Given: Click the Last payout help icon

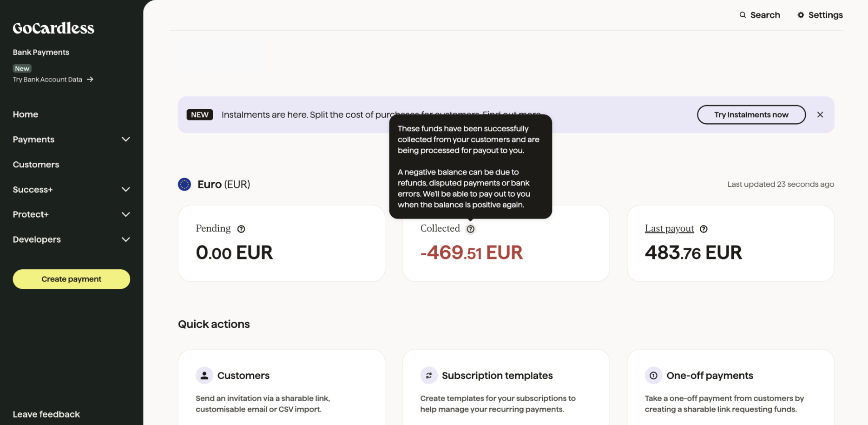Looking at the screenshot, I should (704, 229).
